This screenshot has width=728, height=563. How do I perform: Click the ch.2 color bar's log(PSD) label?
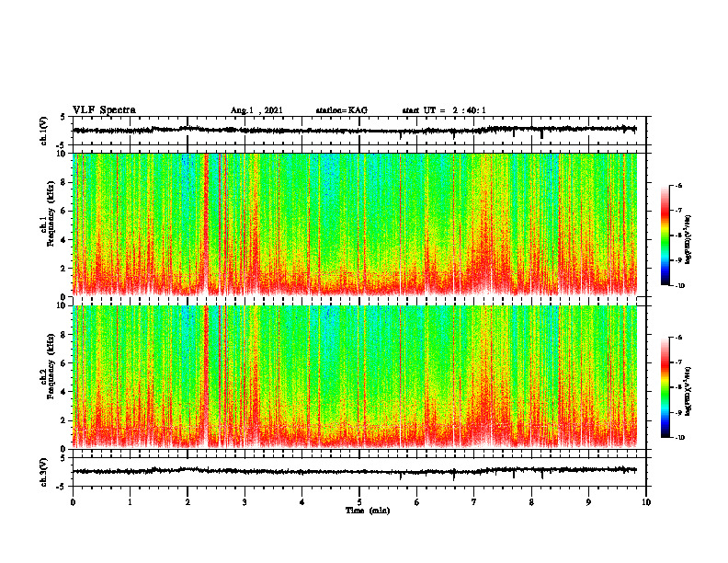click(x=688, y=391)
